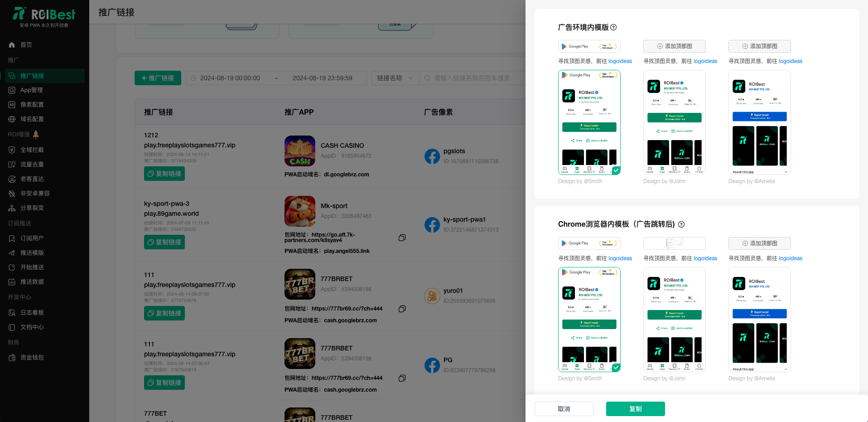Click the start date 2024-08-19 00:00:00 field
This screenshot has width=868, height=422.
[230, 78]
